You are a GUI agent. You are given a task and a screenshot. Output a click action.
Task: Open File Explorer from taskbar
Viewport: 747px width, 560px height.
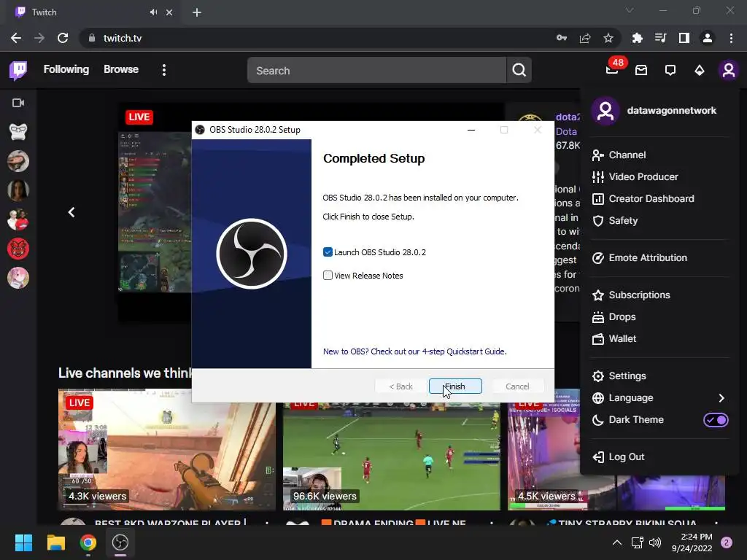click(x=55, y=542)
